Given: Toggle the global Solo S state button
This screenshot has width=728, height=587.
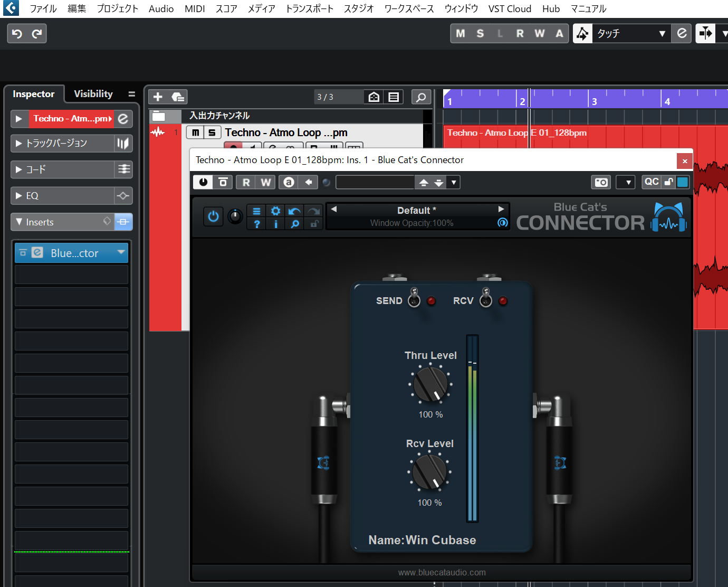Looking at the screenshot, I should [x=480, y=33].
